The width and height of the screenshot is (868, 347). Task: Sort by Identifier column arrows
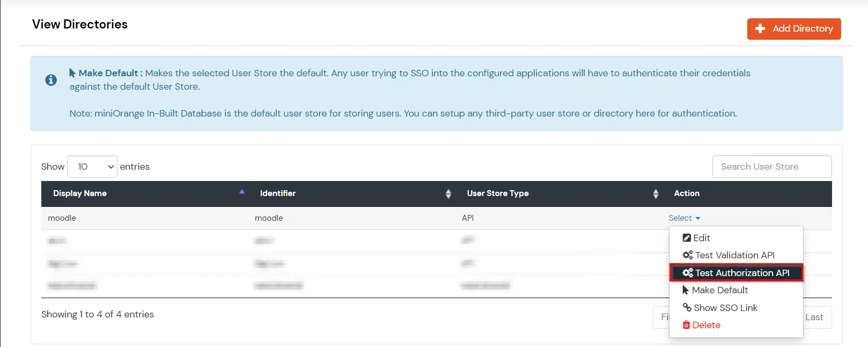coord(448,194)
